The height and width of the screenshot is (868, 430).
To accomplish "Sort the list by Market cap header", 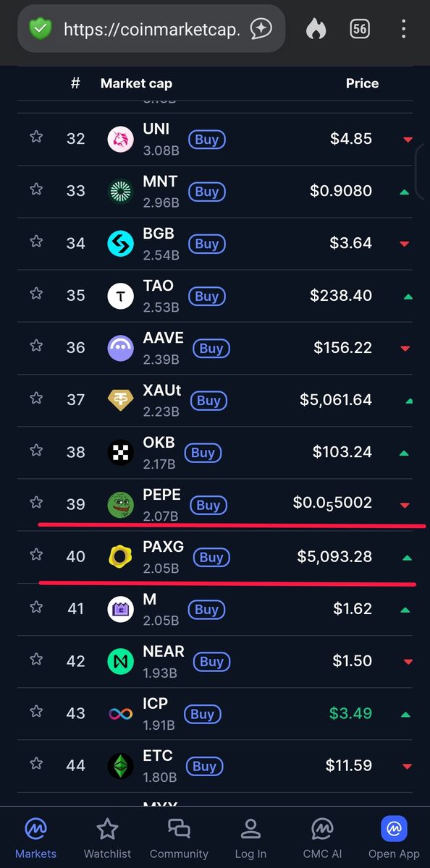I will (x=136, y=83).
